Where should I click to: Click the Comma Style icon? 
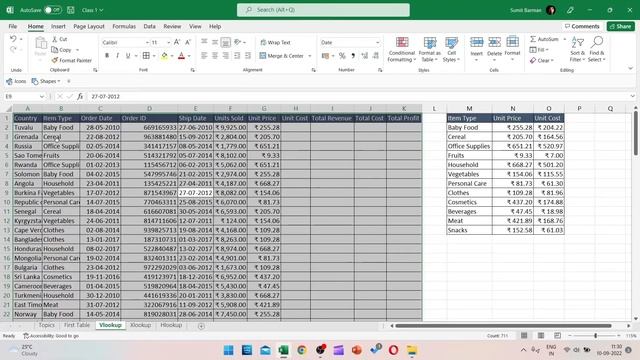(x=353, y=56)
